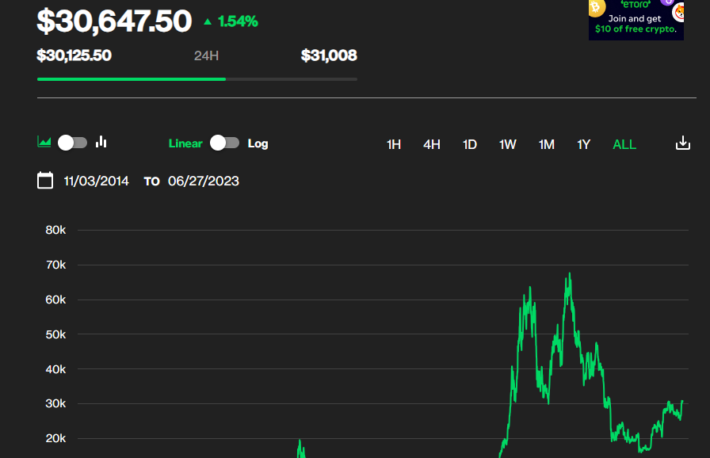
Task: Download the chart data
Action: (x=683, y=143)
